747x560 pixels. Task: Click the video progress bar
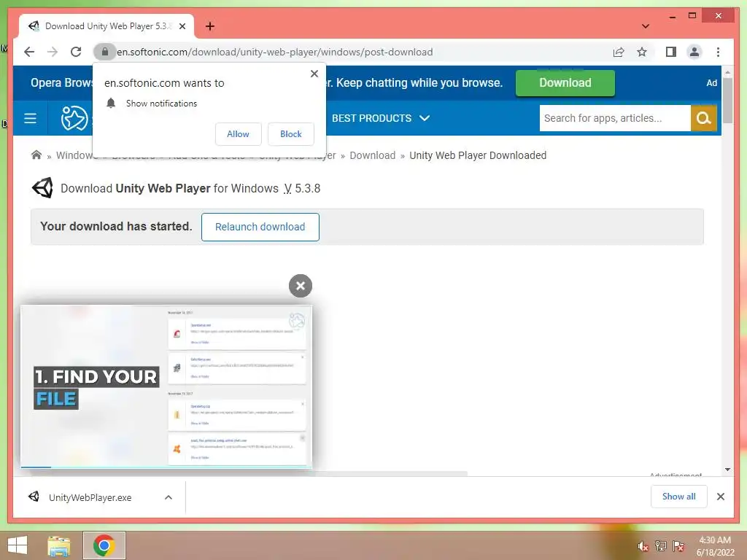tap(166, 467)
